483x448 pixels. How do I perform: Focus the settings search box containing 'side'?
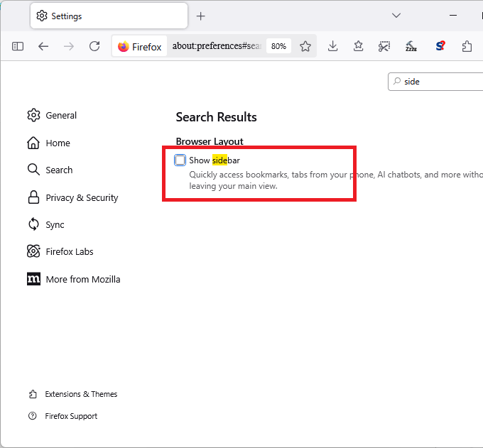coord(435,82)
